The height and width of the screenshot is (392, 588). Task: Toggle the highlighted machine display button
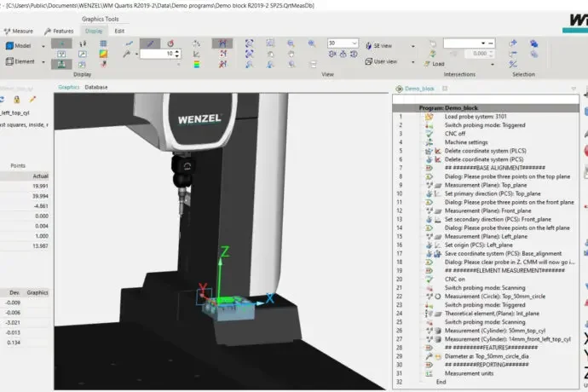pos(61,65)
